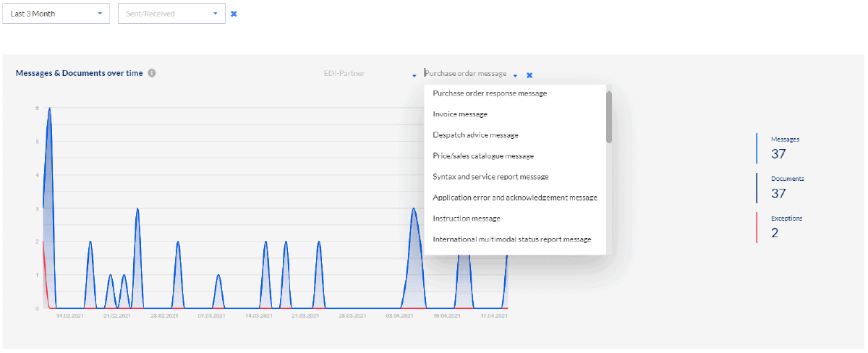868x353 pixels.
Task: Select International multimodal status report message
Action: (x=511, y=239)
